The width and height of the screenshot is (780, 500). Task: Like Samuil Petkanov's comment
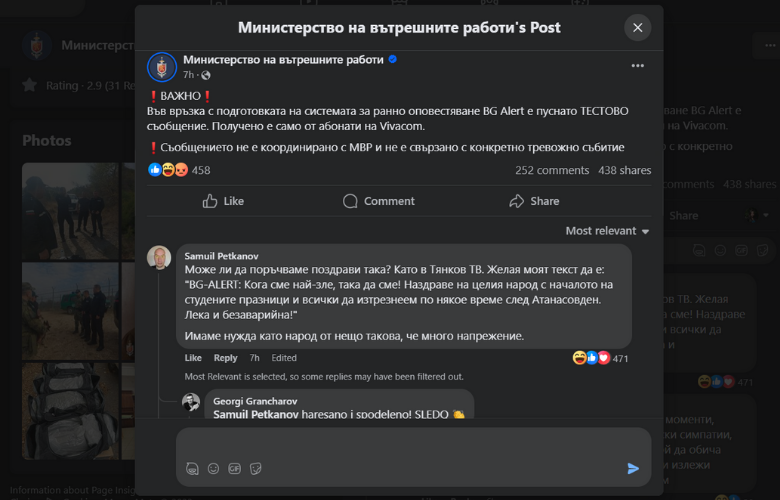(193, 358)
